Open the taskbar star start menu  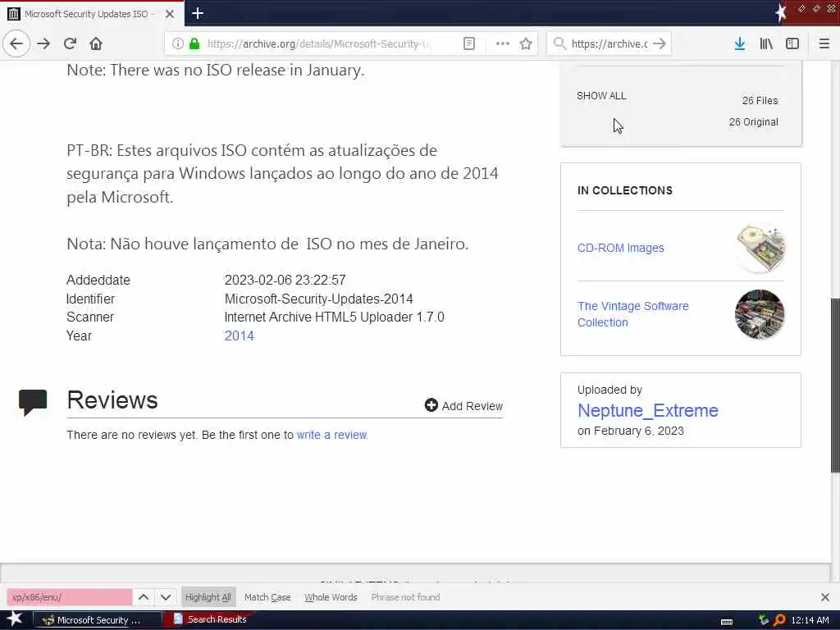pyautogui.click(x=14, y=619)
